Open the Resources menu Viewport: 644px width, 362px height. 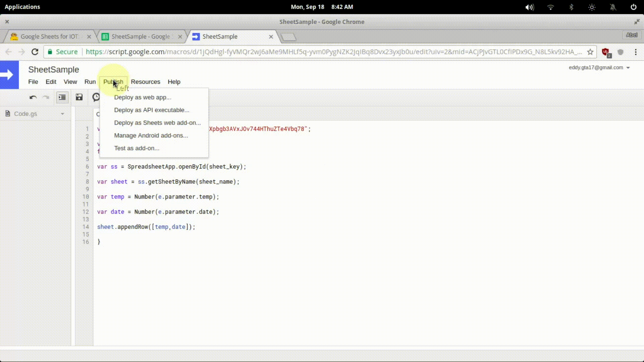146,82
